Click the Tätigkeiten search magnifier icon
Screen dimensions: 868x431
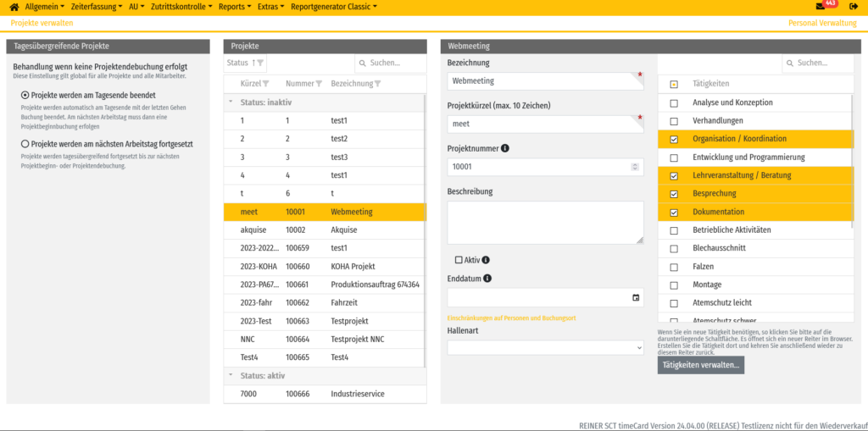point(791,63)
